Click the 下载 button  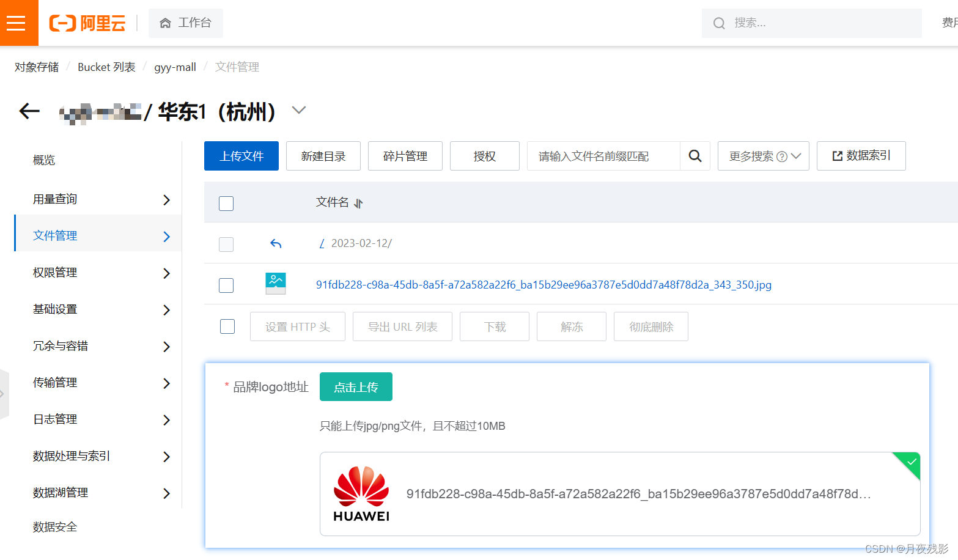495,326
